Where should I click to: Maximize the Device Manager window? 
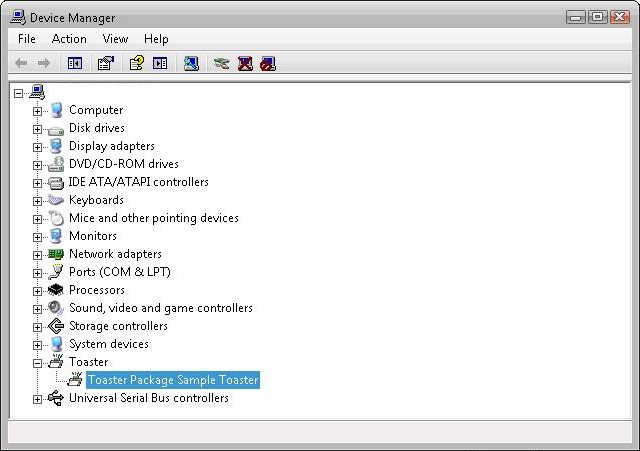click(x=598, y=17)
